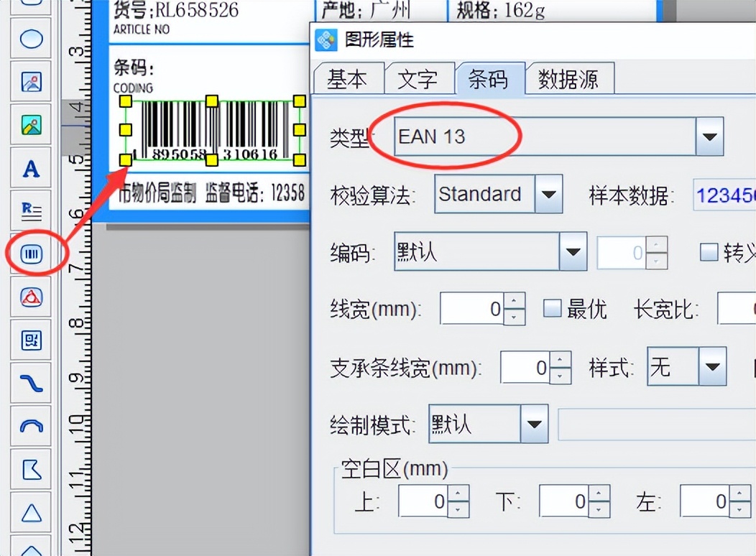Decrease the 空白区 左 margin value
Screen dimensions: 756x556
(739, 509)
